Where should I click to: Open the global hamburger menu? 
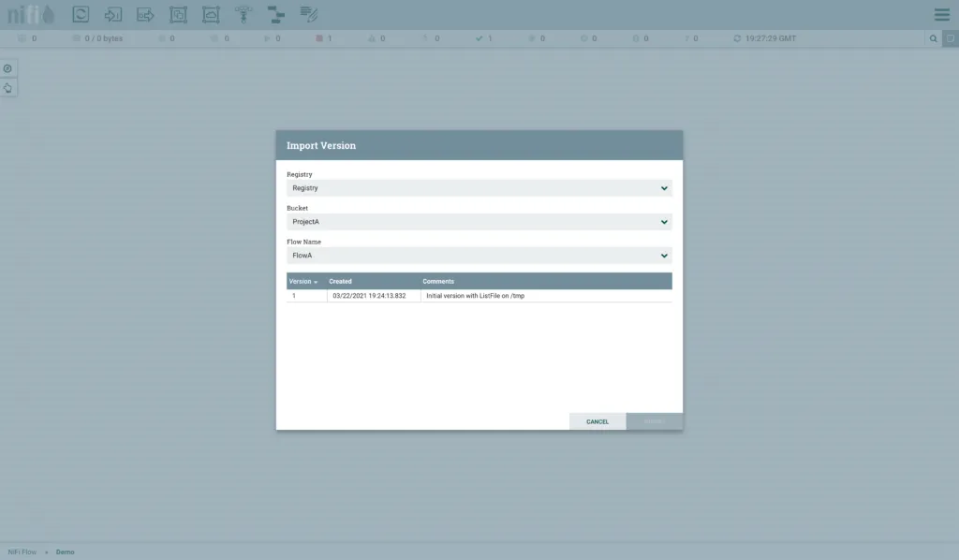coord(941,15)
